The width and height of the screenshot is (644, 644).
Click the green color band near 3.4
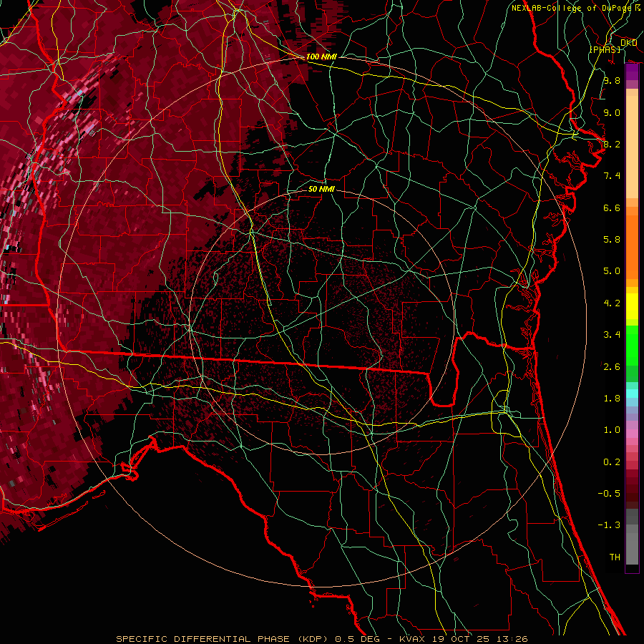(632, 336)
